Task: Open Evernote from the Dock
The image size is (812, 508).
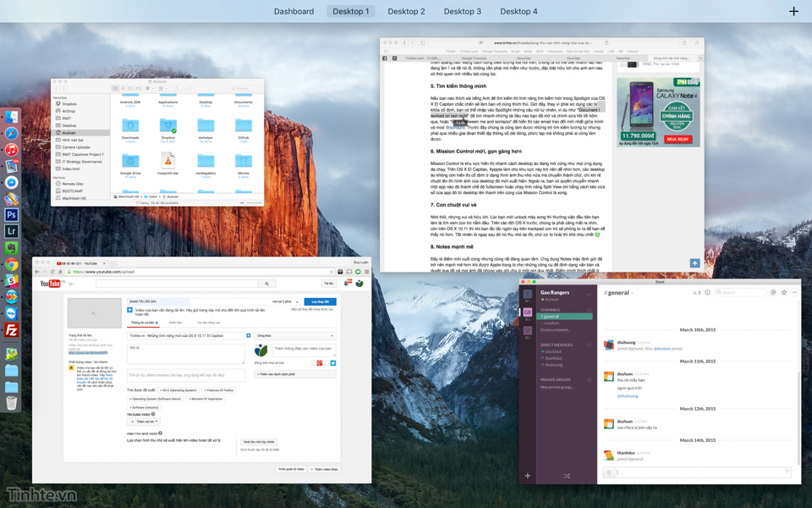Action: coord(11,248)
